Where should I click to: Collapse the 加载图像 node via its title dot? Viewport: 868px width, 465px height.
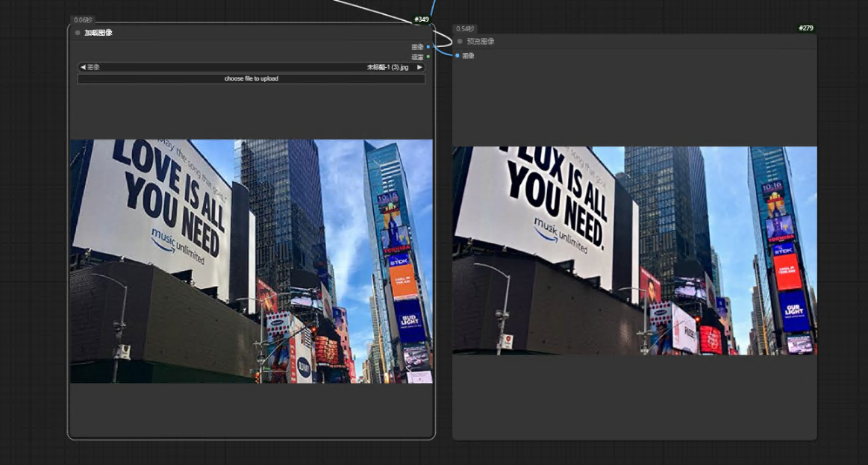pyautogui.click(x=78, y=33)
